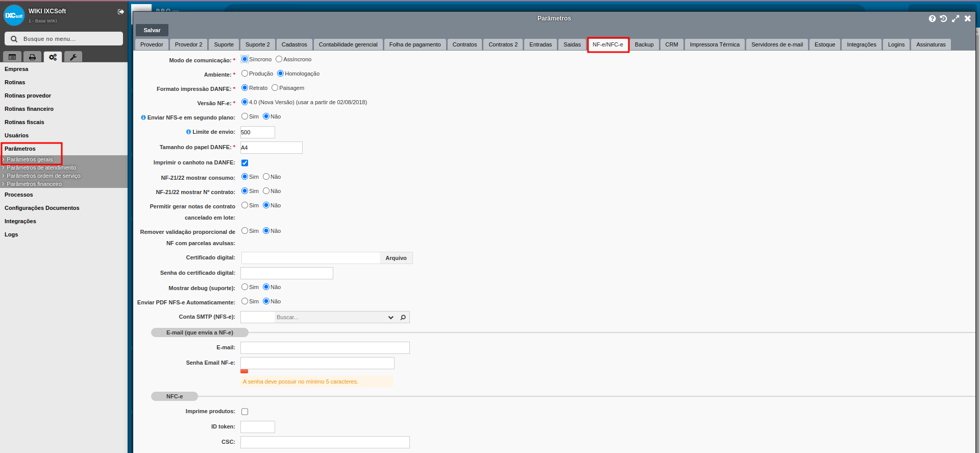Viewport: 980px width, 453px height.
Task: Switch to the Assinaturas tab
Action: click(930, 44)
